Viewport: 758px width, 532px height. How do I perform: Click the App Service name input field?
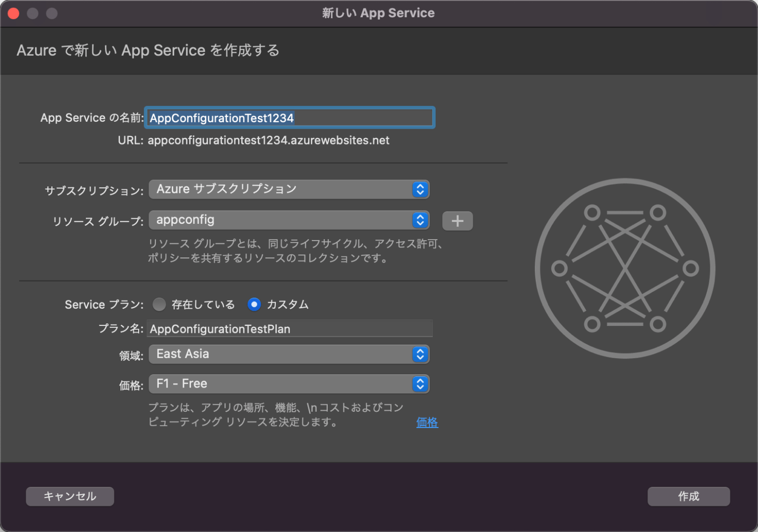[x=289, y=118]
